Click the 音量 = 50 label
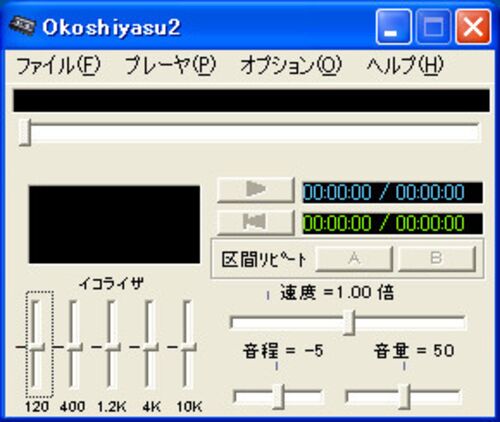 (x=414, y=351)
